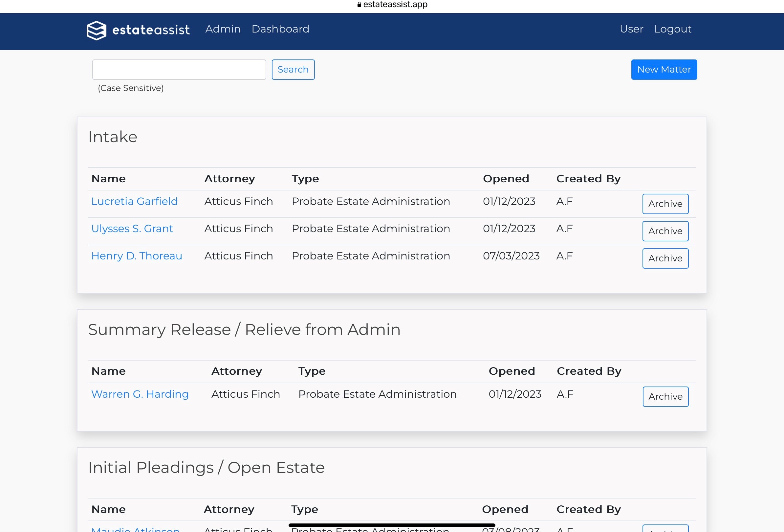Go to the Dashboard nav link
Viewport: 784px width, 532px height.
(280, 29)
